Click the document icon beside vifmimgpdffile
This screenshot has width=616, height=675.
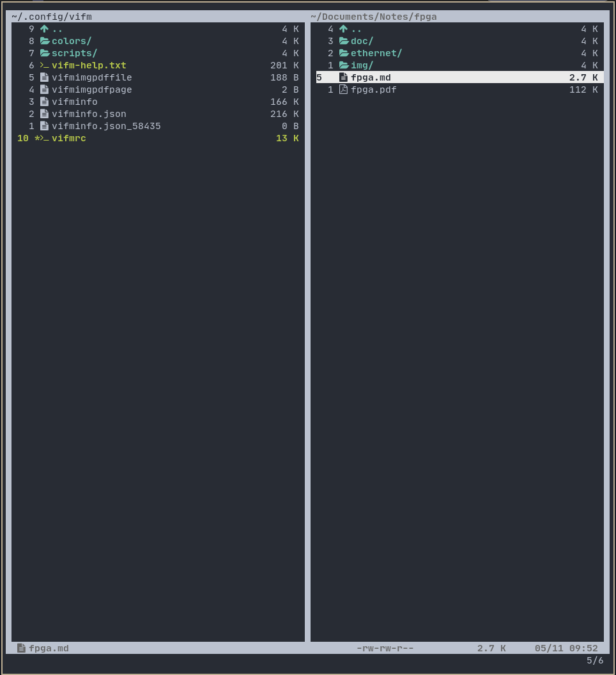(44, 77)
